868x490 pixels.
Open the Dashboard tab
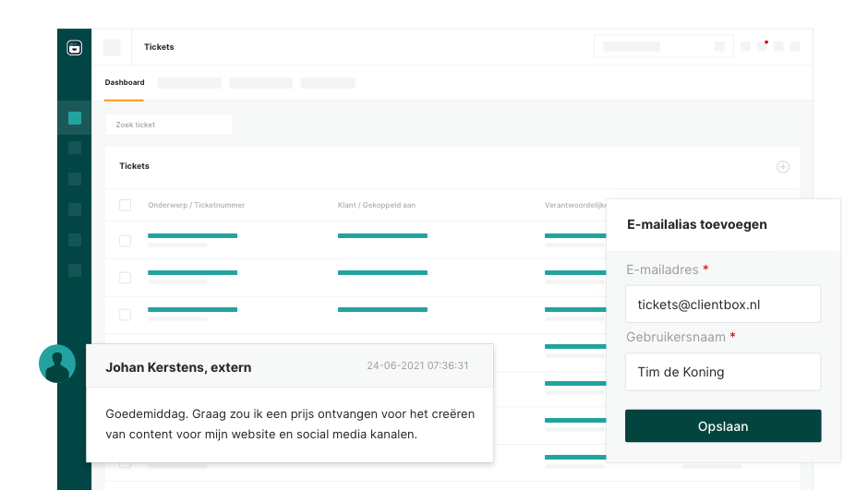point(125,83)
